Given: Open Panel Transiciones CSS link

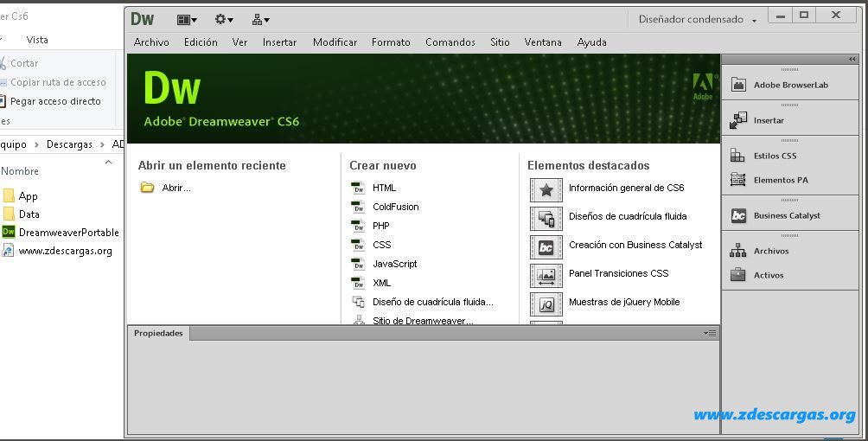Looking at the screenshot, I should click(618, 273).
